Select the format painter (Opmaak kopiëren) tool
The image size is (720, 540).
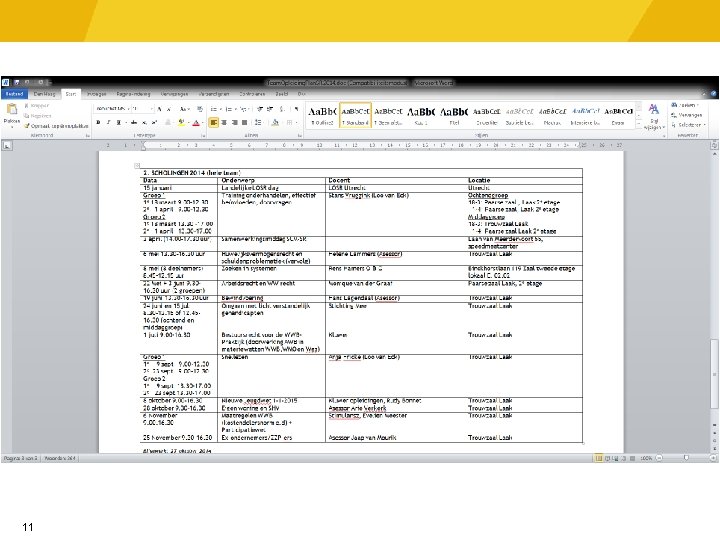pyautogui.click(x=56, y=125)
